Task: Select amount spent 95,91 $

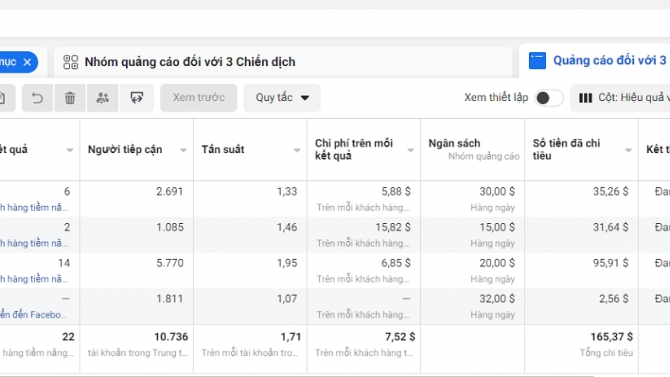Action: point(610,263)
